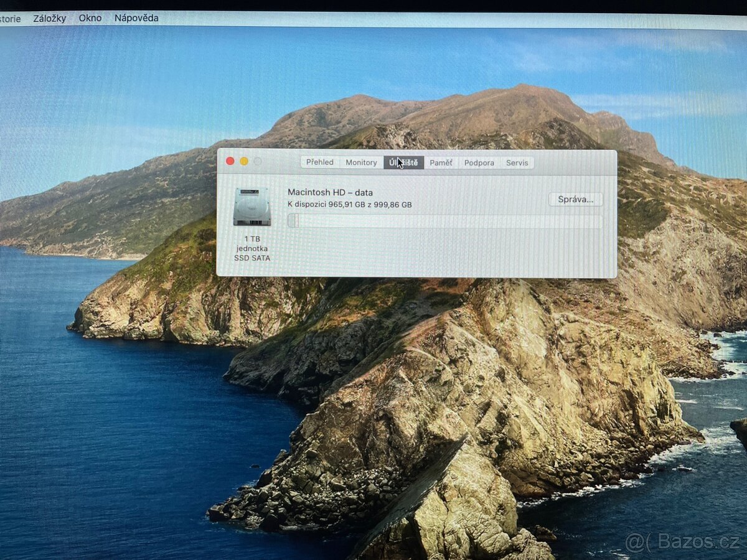
Task: Click the used-space segment of the bar
Action: (291, 220)
